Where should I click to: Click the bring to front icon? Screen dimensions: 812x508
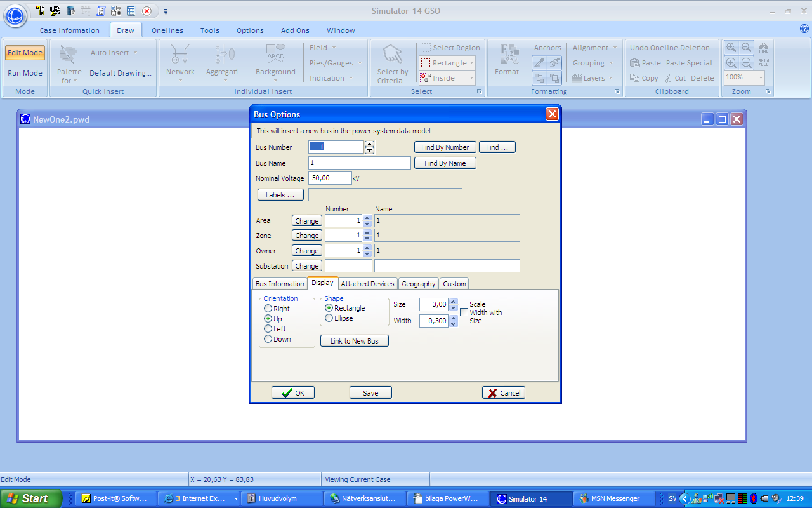pos(554,78)
